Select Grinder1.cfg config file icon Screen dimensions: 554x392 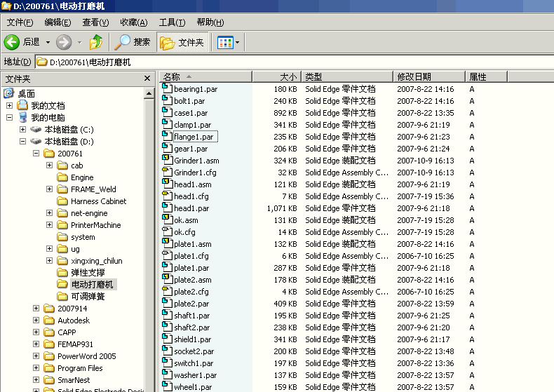(167, 172)
